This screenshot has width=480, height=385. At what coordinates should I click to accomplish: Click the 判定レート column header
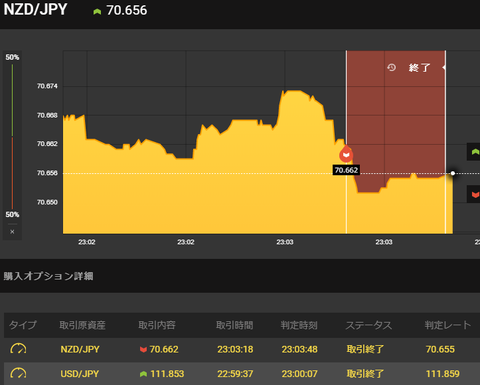point(448,325)
